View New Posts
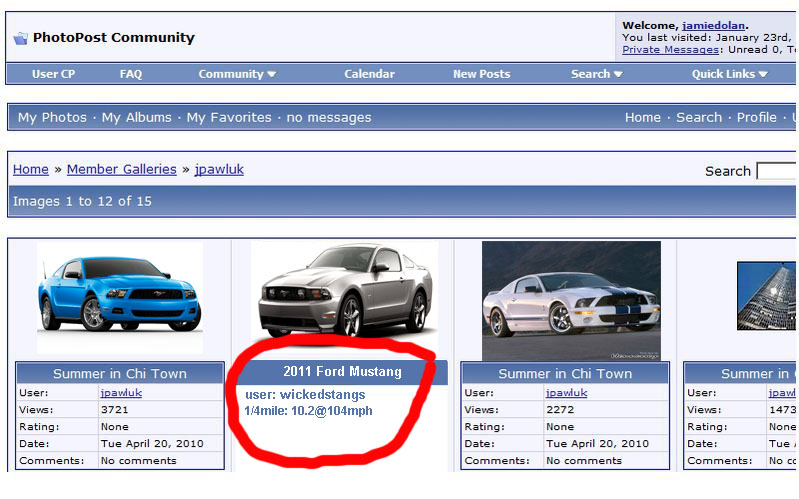The width and height of the screenshot is (799, 499). [482, 74]
